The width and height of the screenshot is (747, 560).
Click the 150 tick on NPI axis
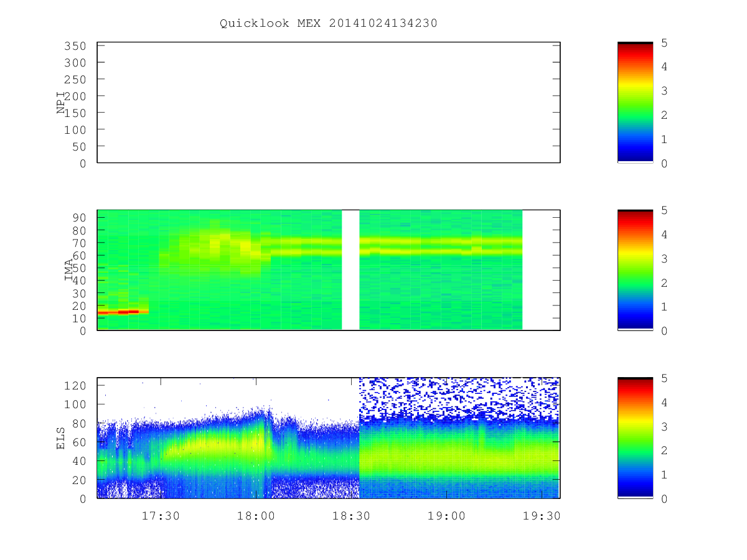pyautogui.click(x=75, y=113)
